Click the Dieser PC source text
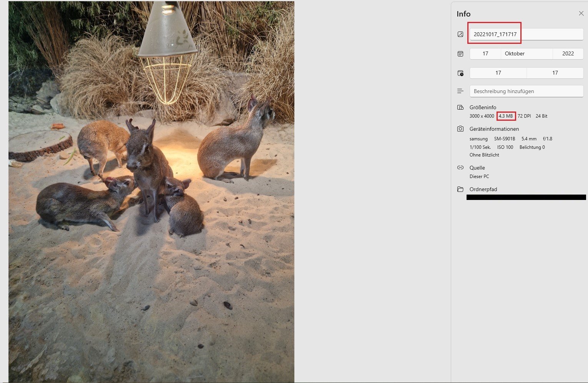This screenshot has height=383, width=588. point(479,177)
